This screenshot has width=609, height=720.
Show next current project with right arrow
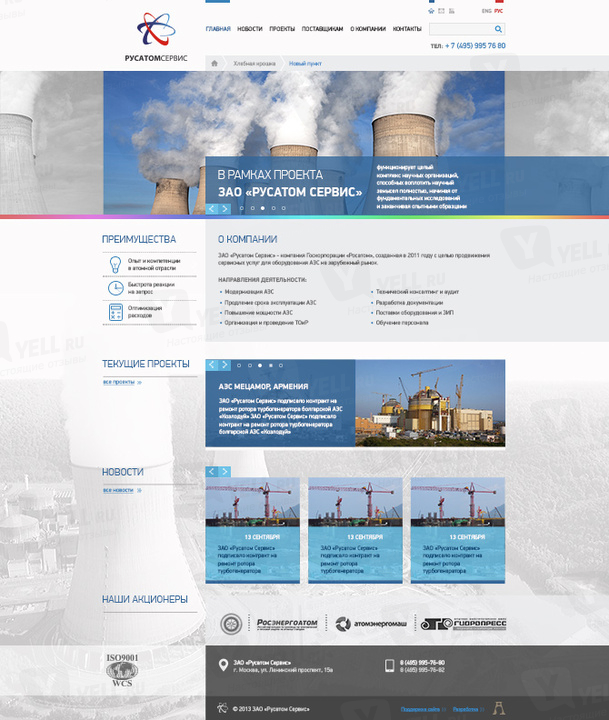(x=225, y=365)
